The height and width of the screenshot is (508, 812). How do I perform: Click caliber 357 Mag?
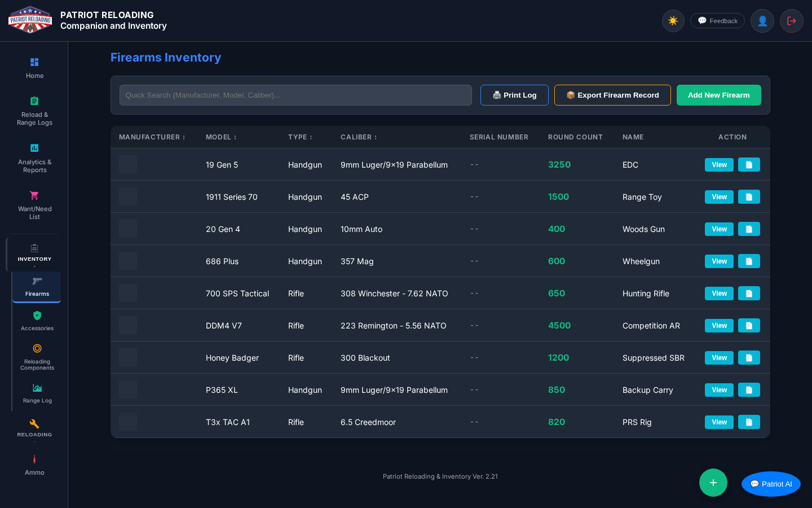[x=357, y=261]
